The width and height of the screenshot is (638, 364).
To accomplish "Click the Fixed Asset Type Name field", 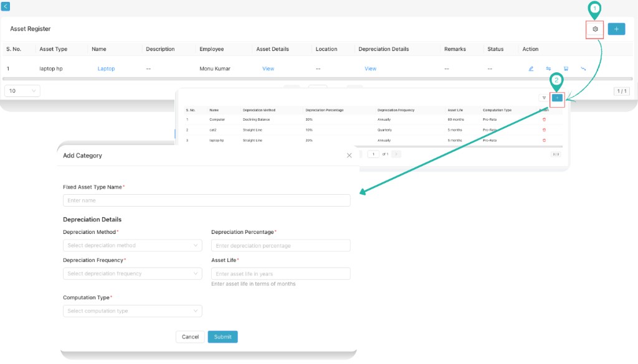I will pos(206,200).
